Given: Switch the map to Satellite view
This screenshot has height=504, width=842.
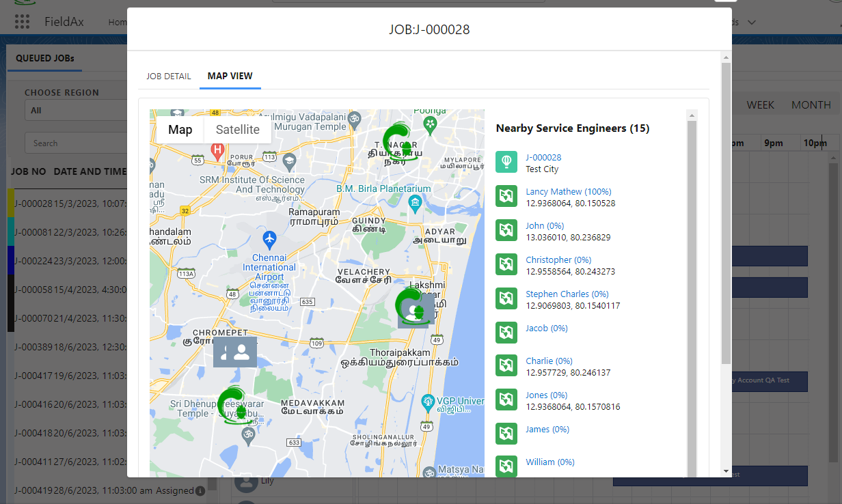Looking at the screenshot, I should [x=237, y=129].
